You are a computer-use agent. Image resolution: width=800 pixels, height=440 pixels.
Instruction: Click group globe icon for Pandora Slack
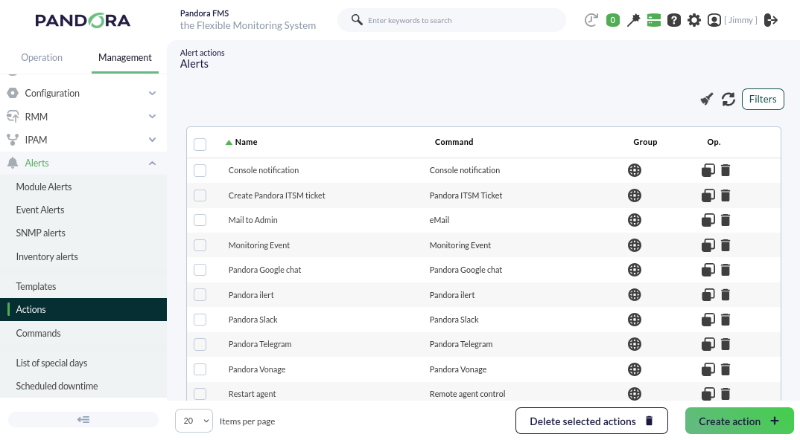coord(635,320)
